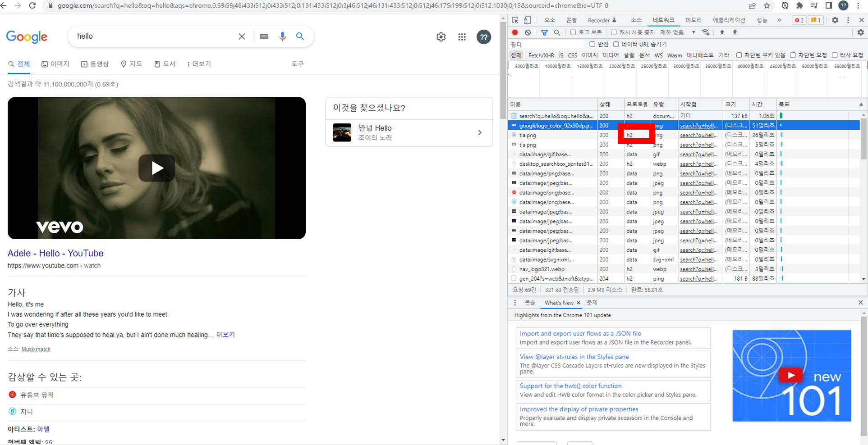Enable the 캐시 사용 중지 checkbox
Image resolution: width=868 pixels, height=445 pixels.
click(614, 32)
